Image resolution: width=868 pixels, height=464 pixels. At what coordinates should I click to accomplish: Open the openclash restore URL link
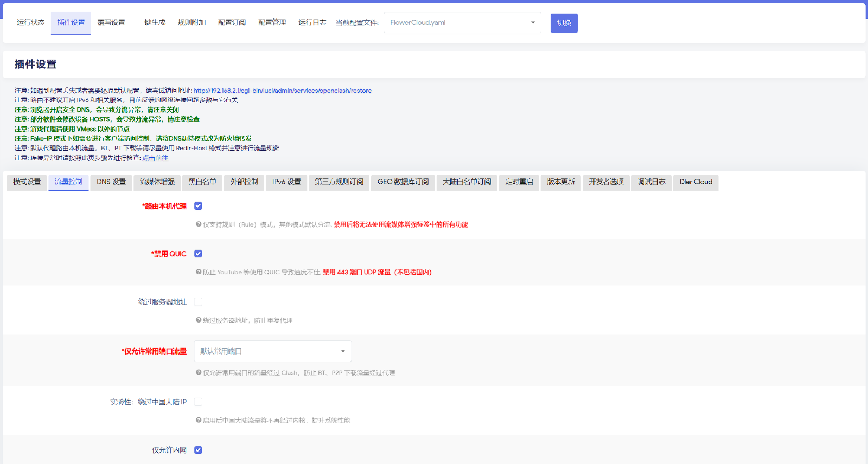click(x=283, y=91)
